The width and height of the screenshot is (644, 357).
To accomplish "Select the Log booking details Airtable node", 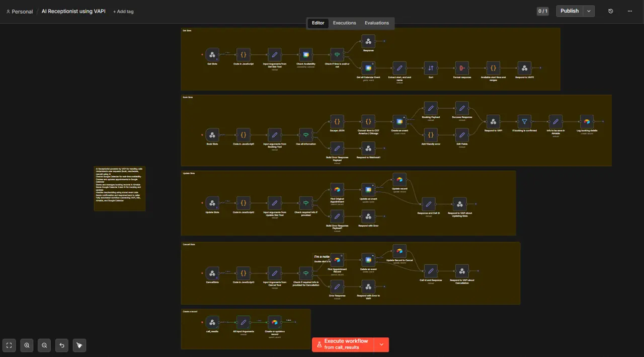I will [x=586, y=121].
